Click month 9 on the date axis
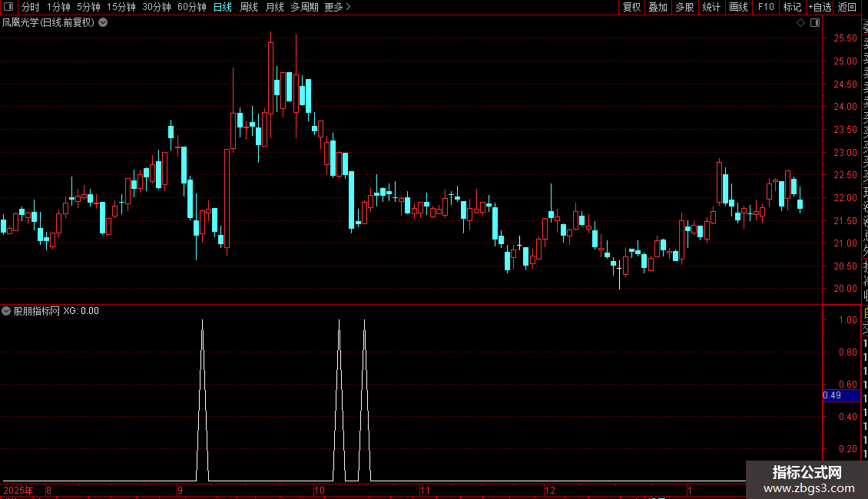868x499 pixels. [180, 490]
